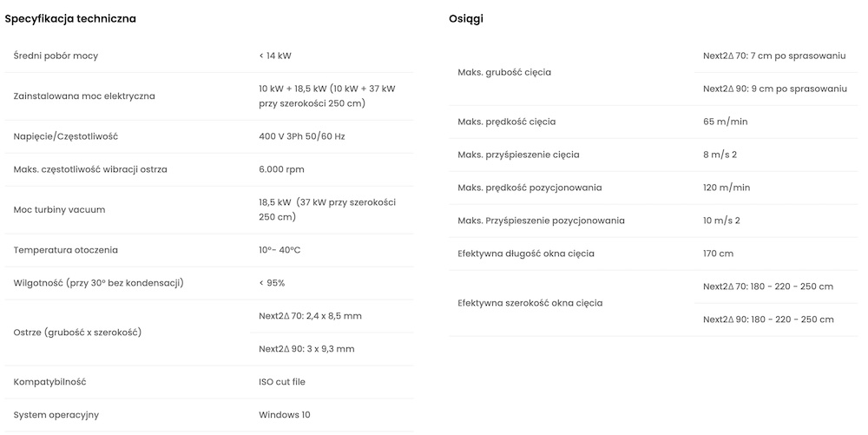Click the Specyfikacja techniczna heading
This screenshot has height=435, width=868.
point(70,19)
